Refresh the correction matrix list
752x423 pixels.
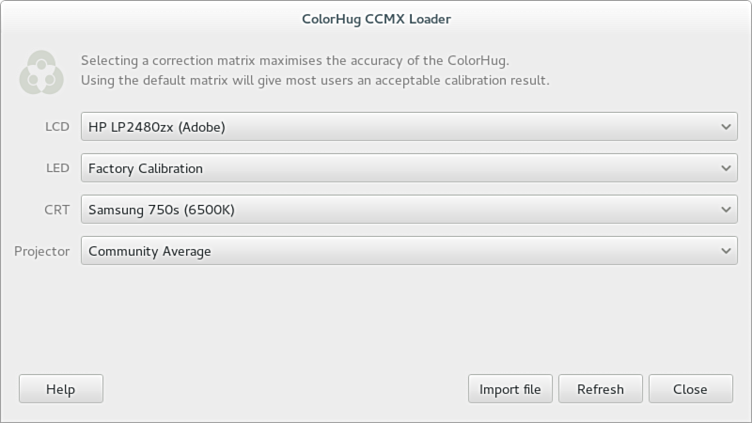pyautogui.click(x=600, y=389)
